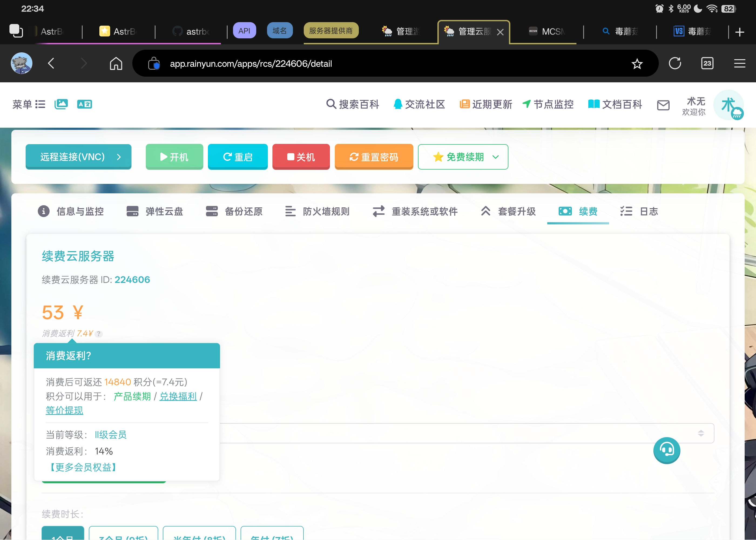Screen dimensions: 756x540
Task: Open the customer support headset button
Action: tap(667, 450)
